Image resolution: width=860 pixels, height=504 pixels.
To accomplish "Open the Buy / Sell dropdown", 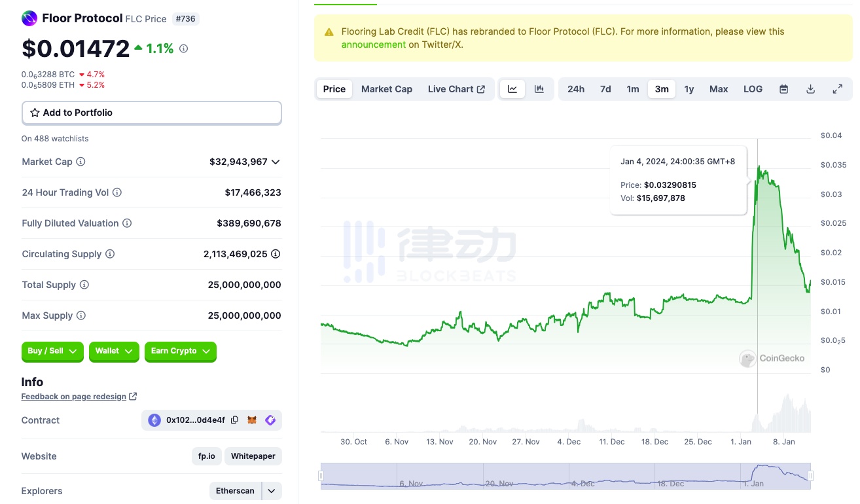I will (52, 351).
